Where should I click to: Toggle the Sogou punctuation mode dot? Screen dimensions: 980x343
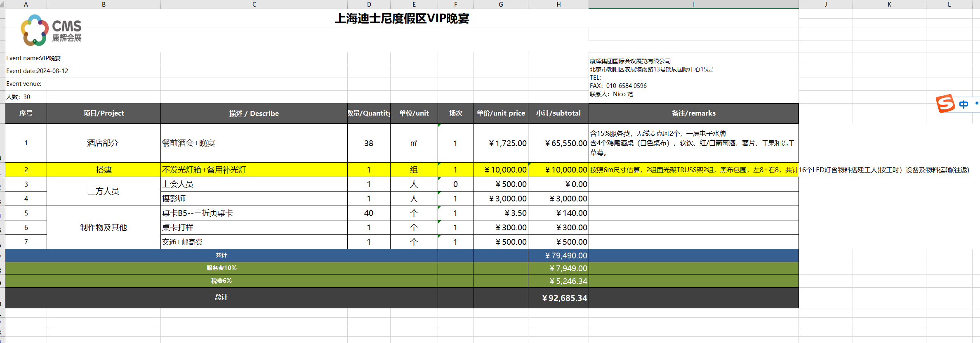pyautogui.click(x=976, y=103)
